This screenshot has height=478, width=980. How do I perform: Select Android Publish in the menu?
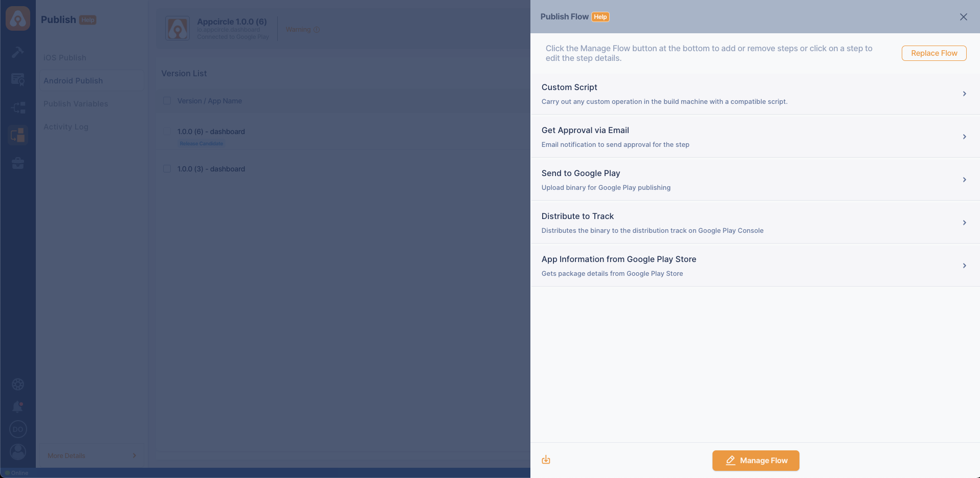pyautogui.click(x=73, y=81)
